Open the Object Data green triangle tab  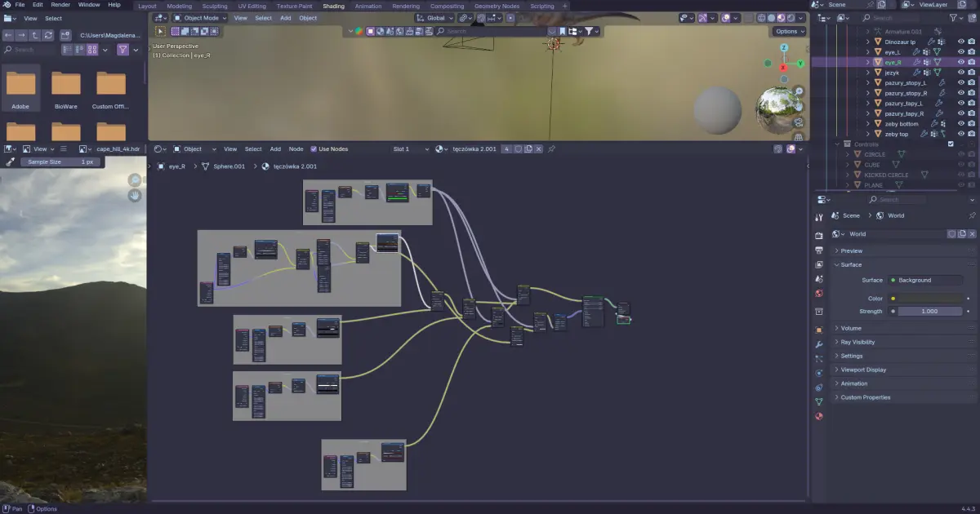coord(819,401)
